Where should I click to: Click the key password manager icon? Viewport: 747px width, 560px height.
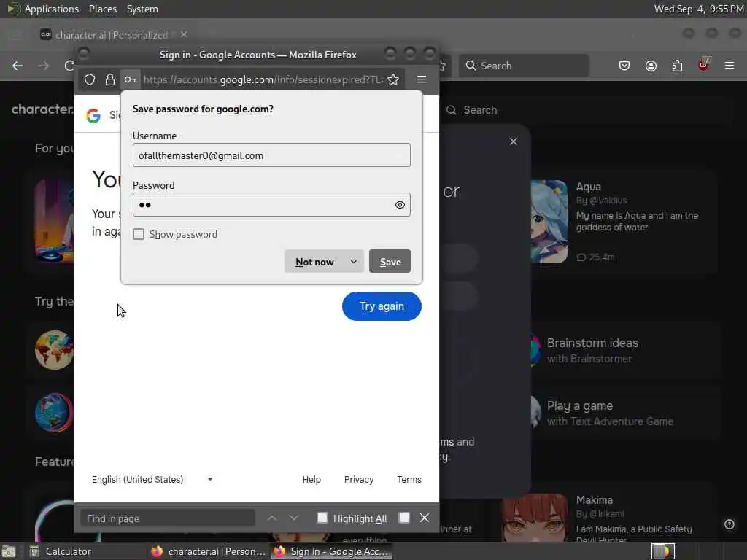tap(130, 79)
